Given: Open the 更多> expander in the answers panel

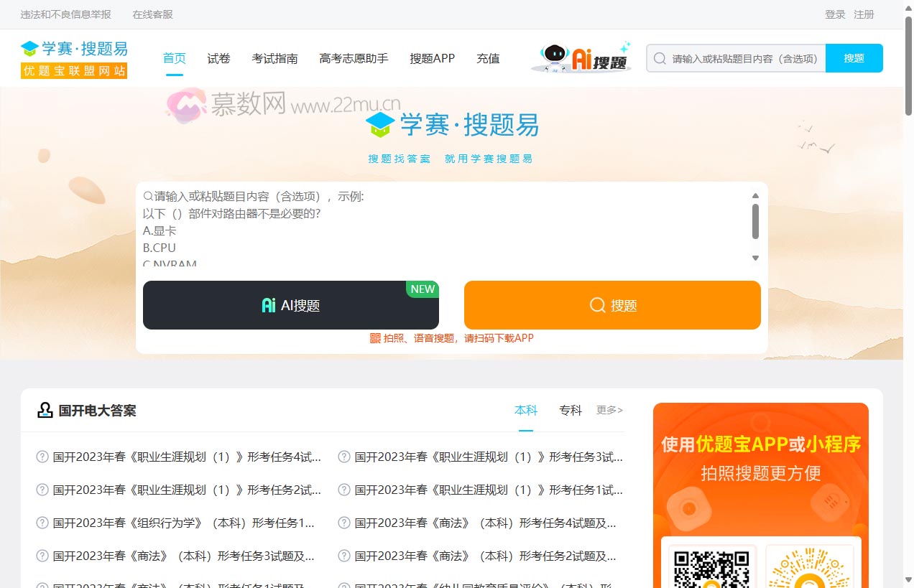Looking at the screenshot, I should [609, 410].
